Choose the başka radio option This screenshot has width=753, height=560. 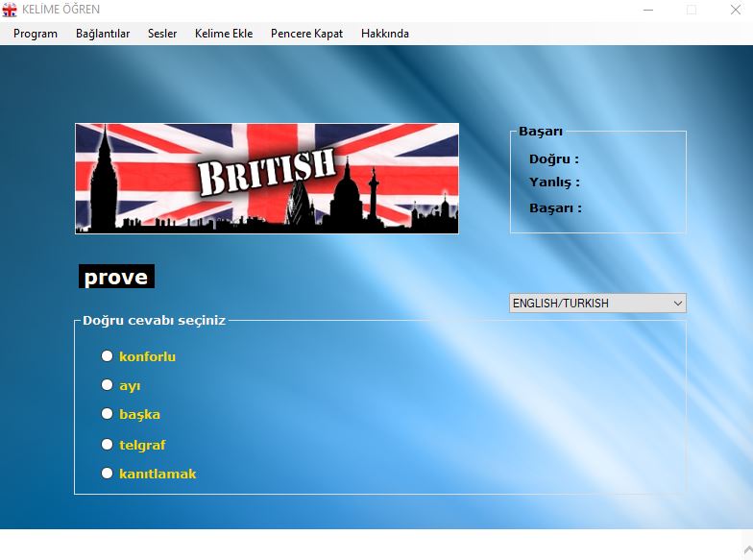pos(107,413)
